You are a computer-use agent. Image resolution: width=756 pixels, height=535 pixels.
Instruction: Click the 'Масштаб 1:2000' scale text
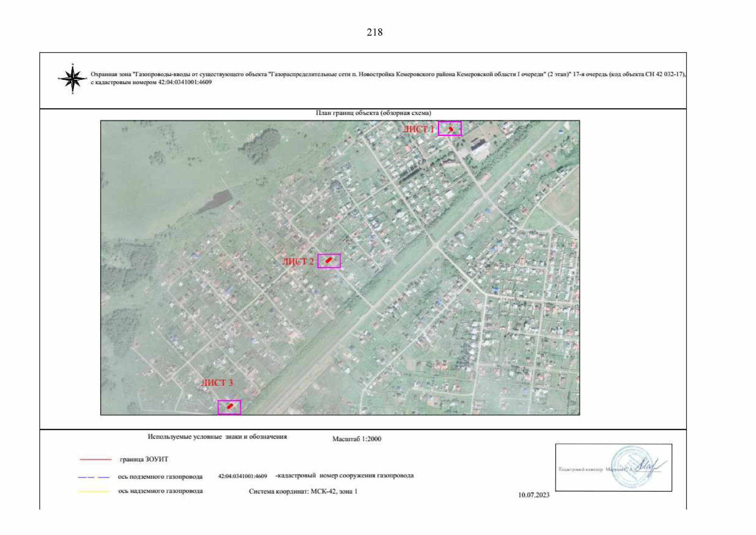click(356, 439)
